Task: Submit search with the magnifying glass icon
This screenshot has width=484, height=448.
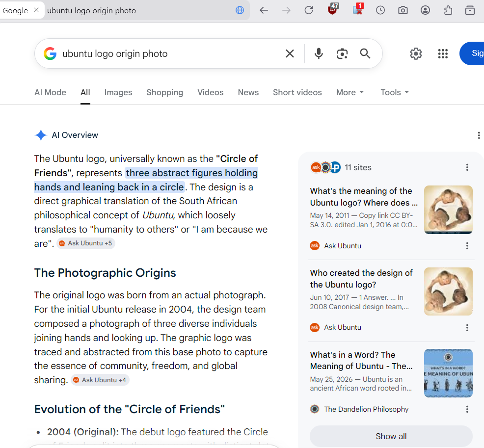Action: coord(365,53)
